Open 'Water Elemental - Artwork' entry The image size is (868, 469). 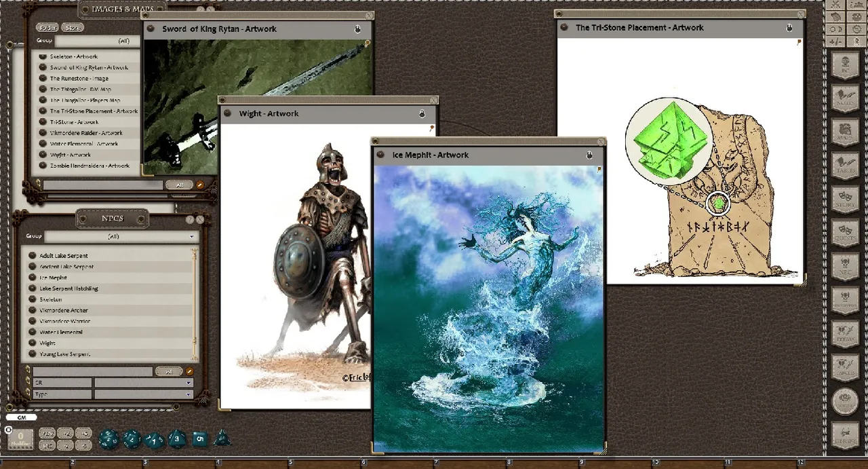pyautogui.click(x=84, y=144)
